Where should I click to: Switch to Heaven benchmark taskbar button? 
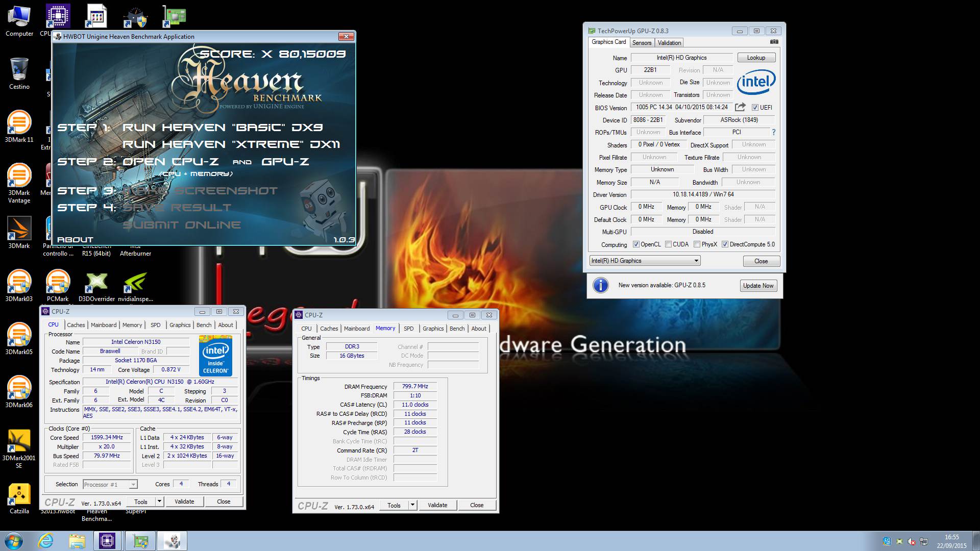[172, 541]
